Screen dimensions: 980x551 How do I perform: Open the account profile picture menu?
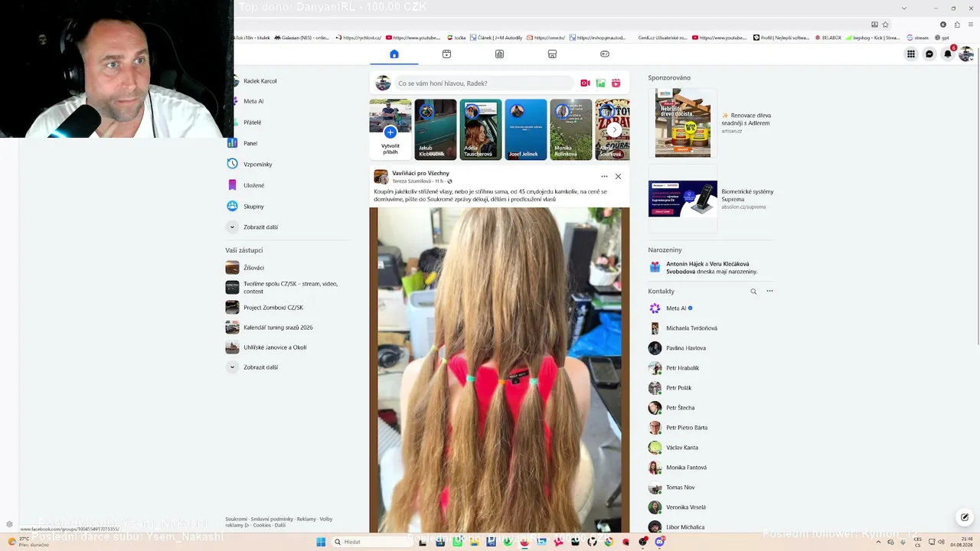tap(966, 54)
